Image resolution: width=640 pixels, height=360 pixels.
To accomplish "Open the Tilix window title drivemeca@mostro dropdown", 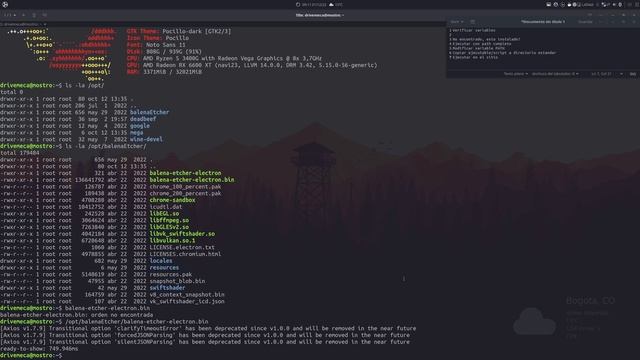I will (x=320, y=15).
